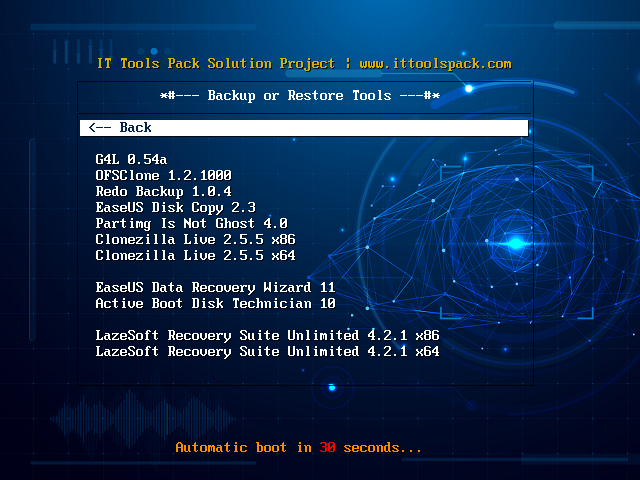Choose G4L 0.54a from the list
640x480 pixels.
131,159
